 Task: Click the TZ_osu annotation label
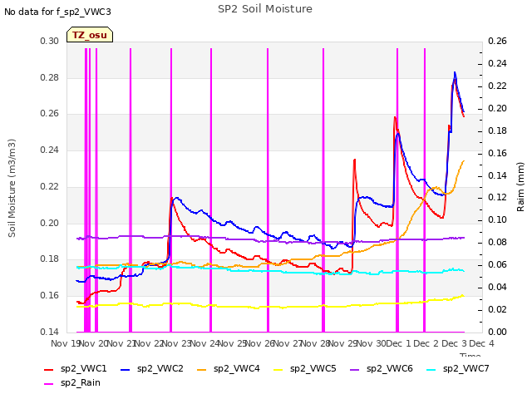click(90, 35)
